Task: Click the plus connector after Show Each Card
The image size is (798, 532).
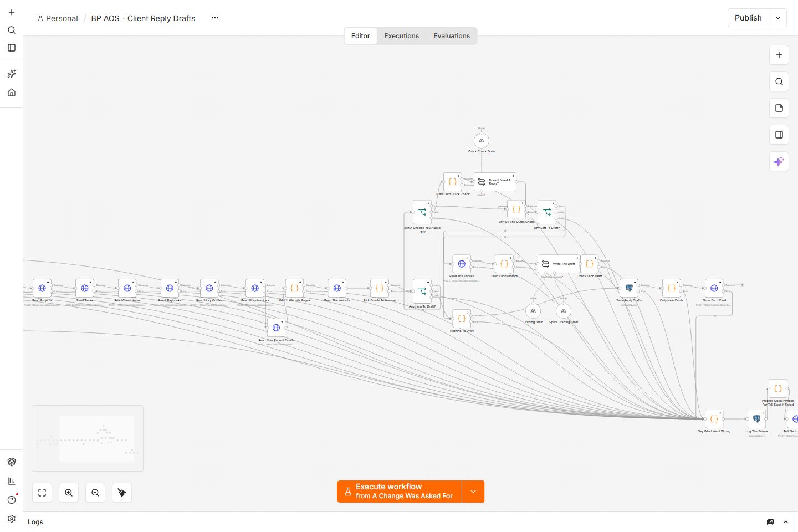Action: (742, 285)
